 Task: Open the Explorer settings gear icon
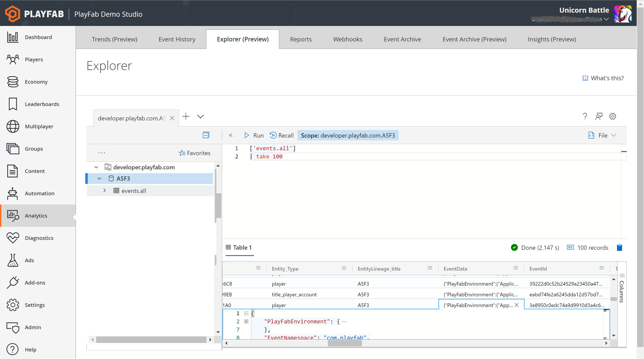click(612, 116)
